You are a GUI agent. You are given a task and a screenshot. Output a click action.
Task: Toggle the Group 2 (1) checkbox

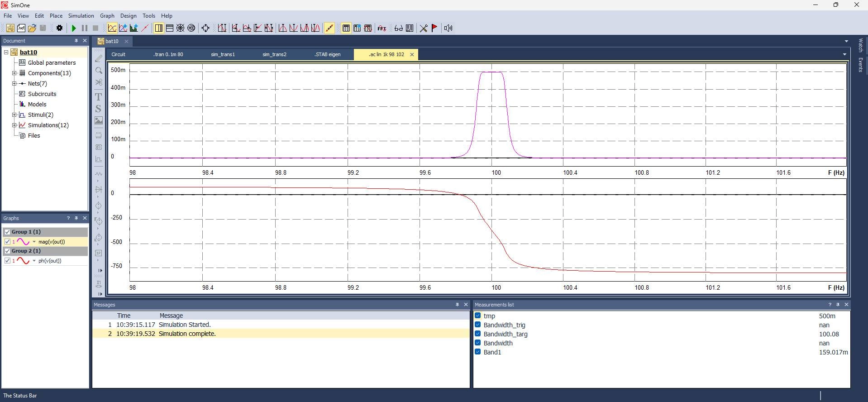pos(7,251)
